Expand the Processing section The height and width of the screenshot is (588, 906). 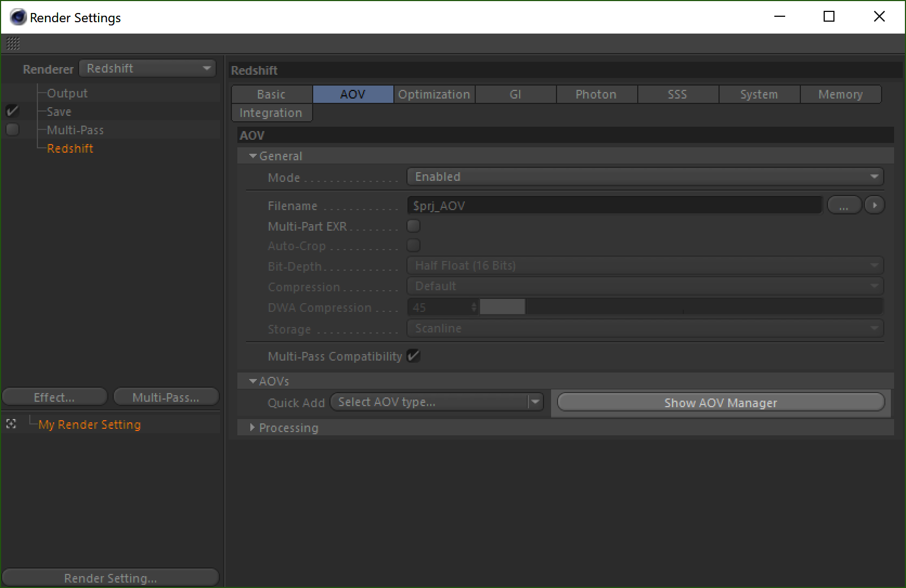253,428
